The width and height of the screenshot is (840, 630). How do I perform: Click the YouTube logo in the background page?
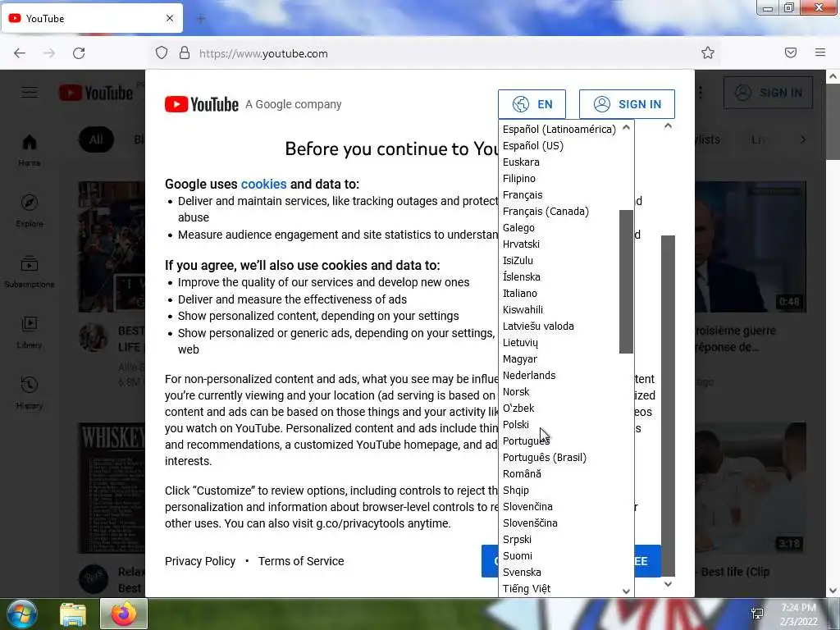[x=97, y=93]
